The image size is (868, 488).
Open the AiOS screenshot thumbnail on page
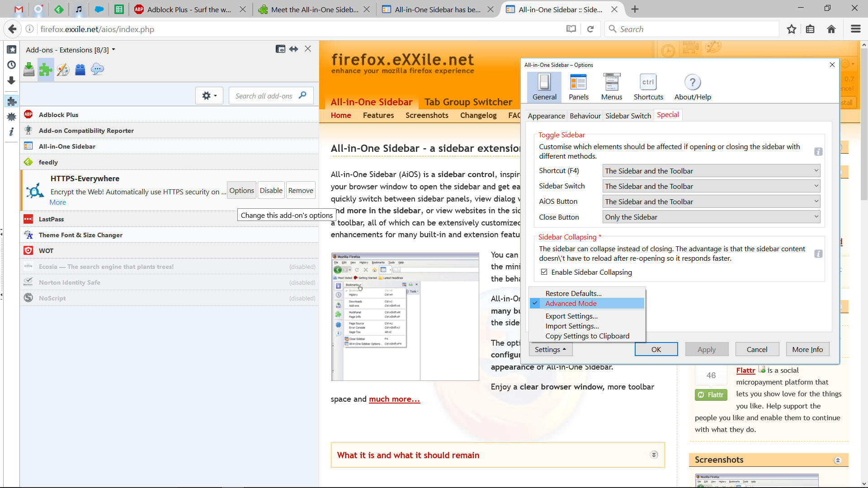point(405,317)
